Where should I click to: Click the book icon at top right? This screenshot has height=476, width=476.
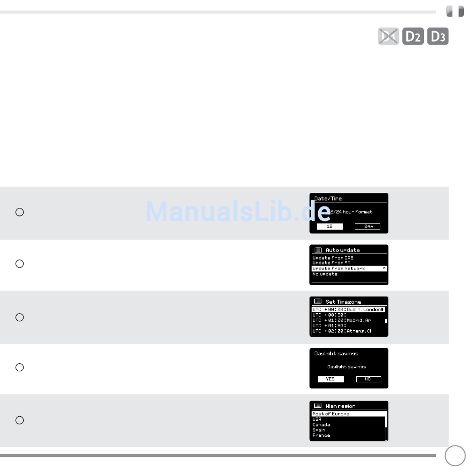coord(455,11)
